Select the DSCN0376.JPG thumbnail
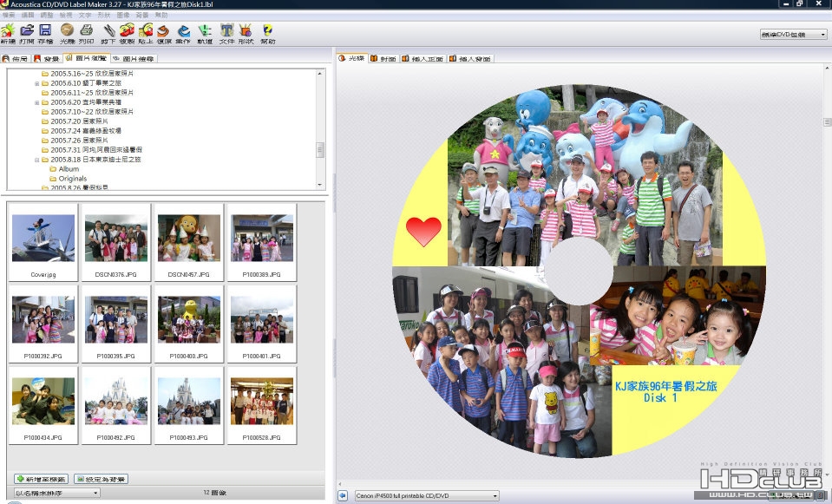This screenshot has width=832, height=504. point(115,242)
